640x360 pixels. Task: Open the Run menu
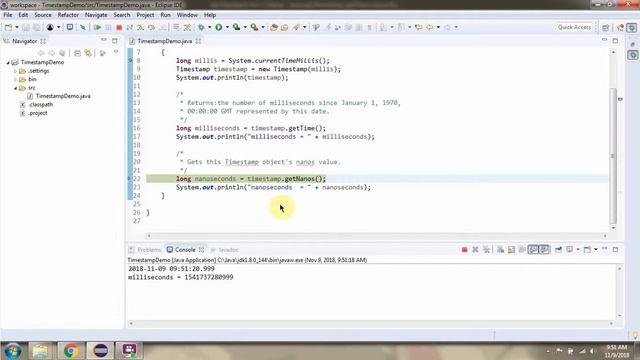(x=165, y=15)
